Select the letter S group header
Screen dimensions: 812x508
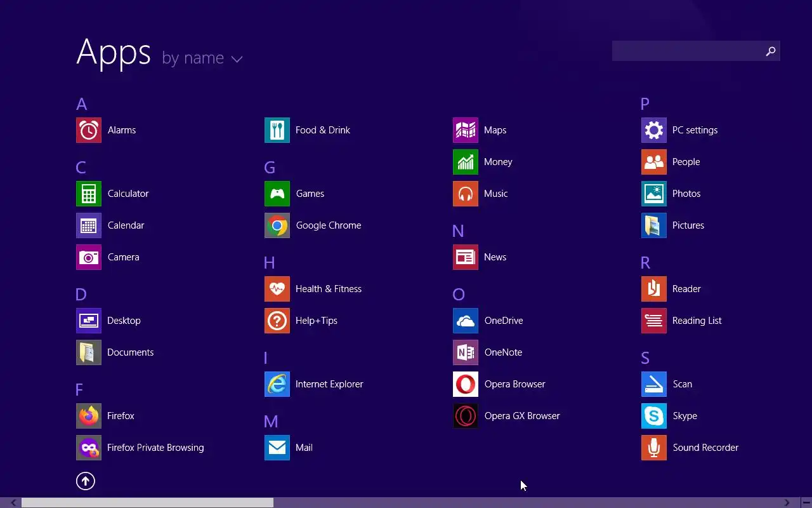click(x=645, y=358)
